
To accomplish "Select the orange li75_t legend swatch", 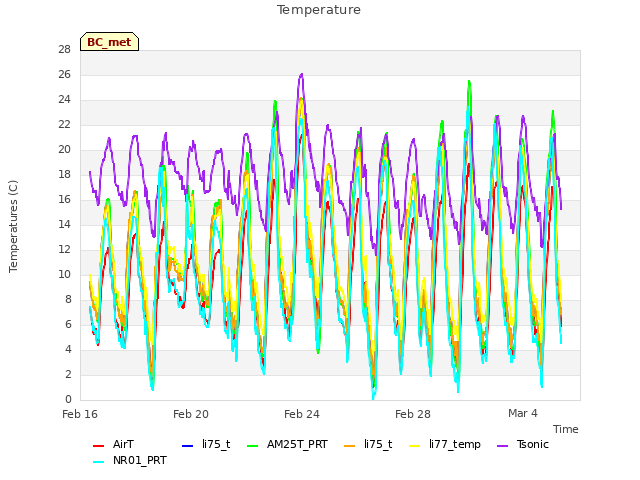I will tap(350, 446).
